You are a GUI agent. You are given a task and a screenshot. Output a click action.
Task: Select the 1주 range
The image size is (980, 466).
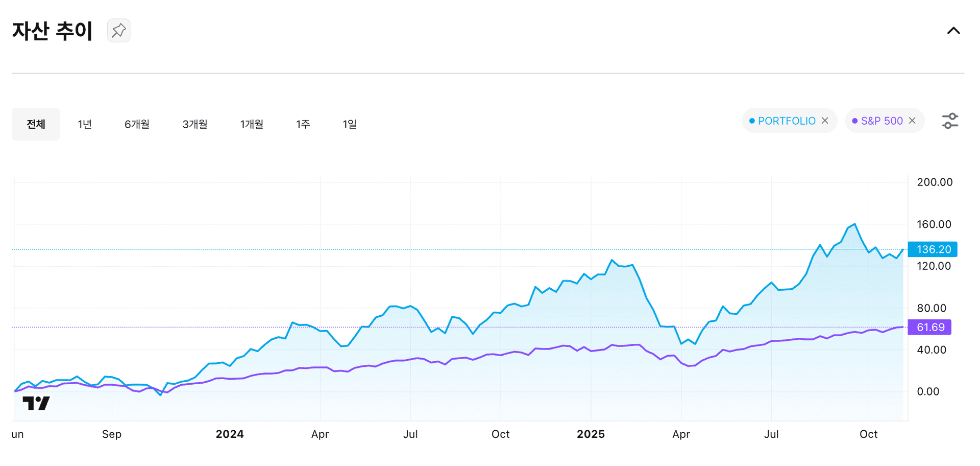303,124
